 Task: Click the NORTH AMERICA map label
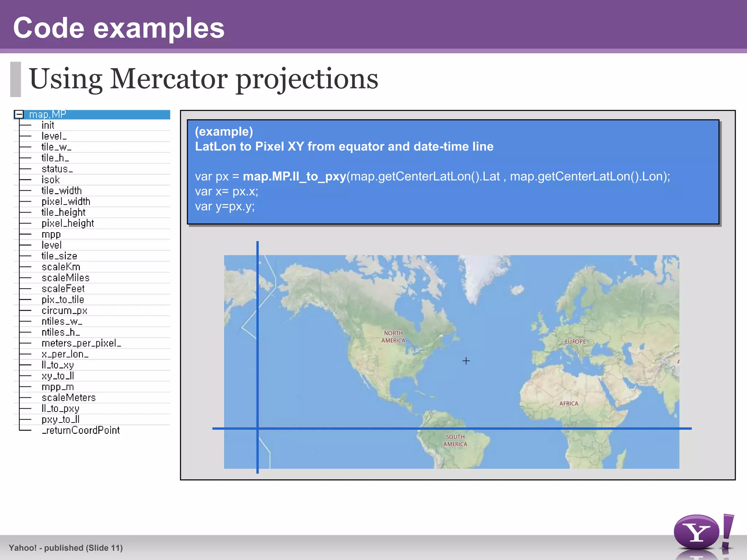393,337
